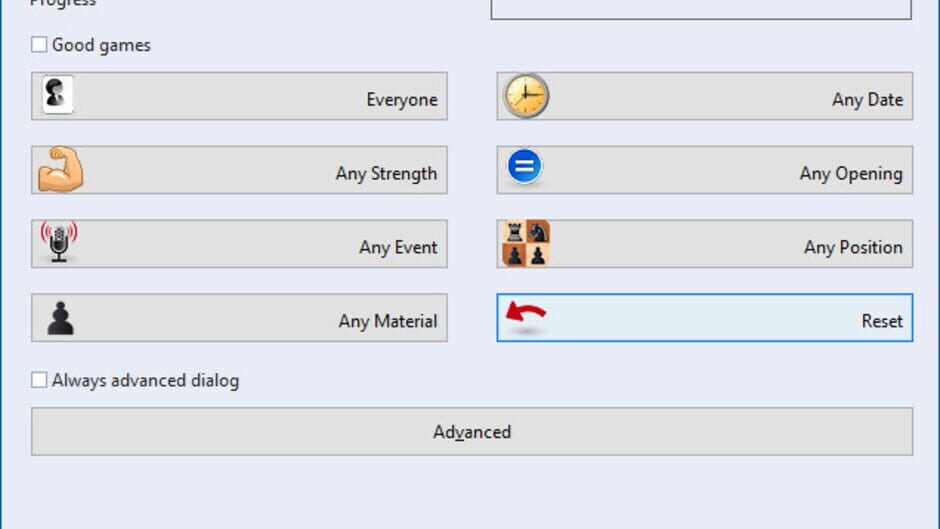The width and height of the screenshot is (940, 529).
Task: Click the chessboard position icon
Action: [x=525, y=244]
